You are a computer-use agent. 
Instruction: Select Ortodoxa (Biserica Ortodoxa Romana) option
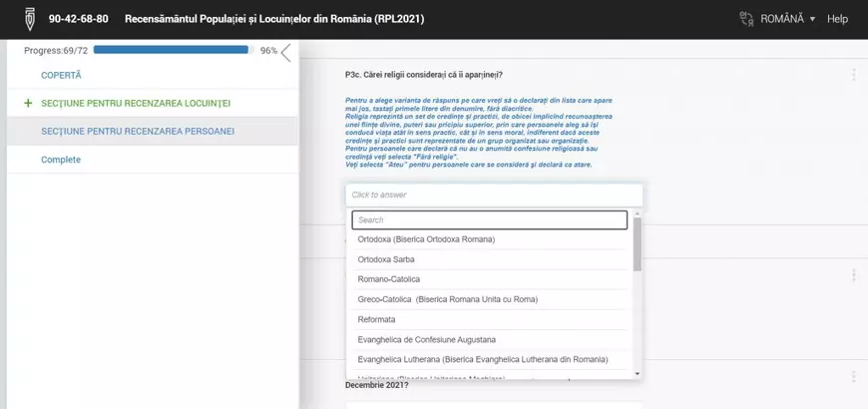click(x=426, y=239)
